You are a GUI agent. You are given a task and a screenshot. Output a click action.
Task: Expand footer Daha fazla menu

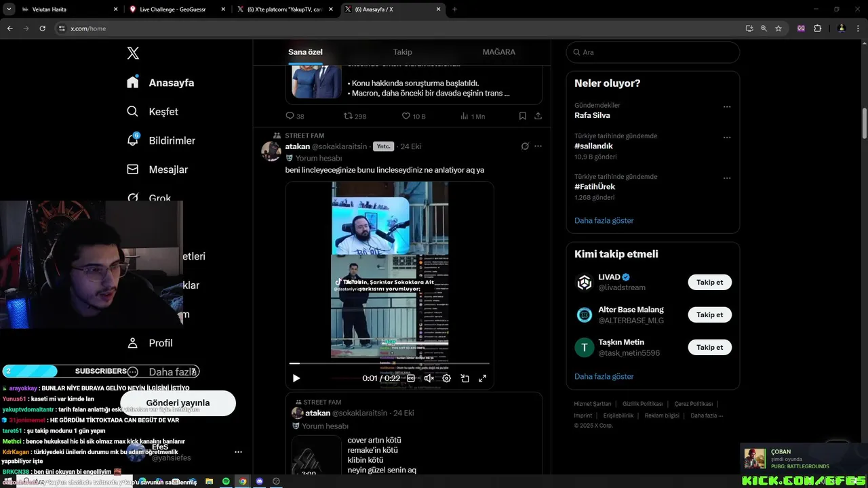pyautogui.click(x=707, y=415)
